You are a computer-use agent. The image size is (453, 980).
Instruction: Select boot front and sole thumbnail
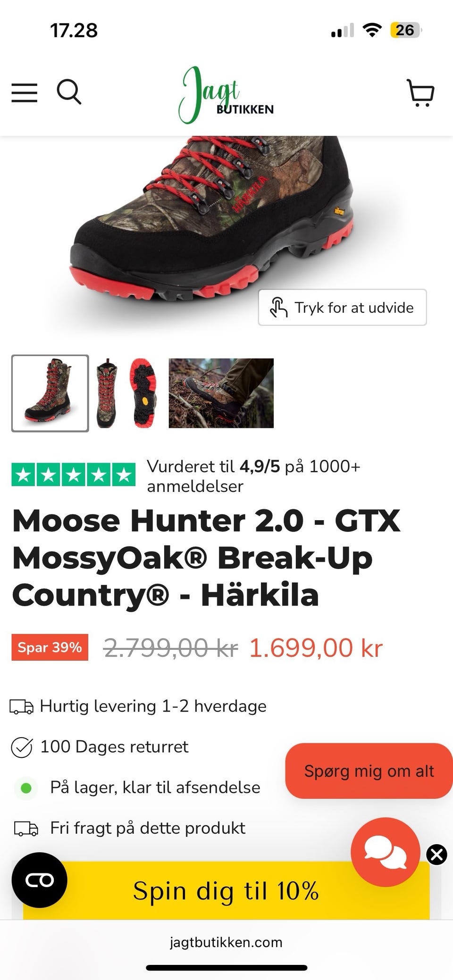tap(126, 393)
